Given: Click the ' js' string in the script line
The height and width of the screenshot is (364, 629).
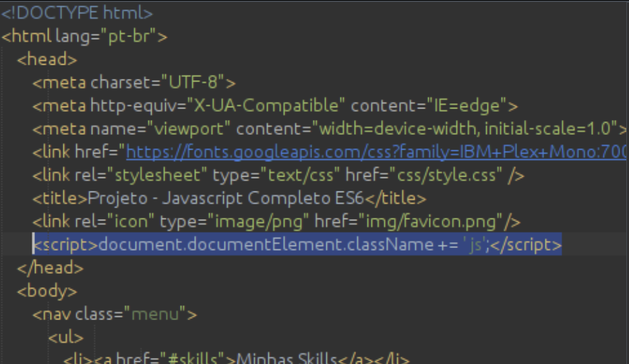Looking at the screenshot, I should [475, 245].
